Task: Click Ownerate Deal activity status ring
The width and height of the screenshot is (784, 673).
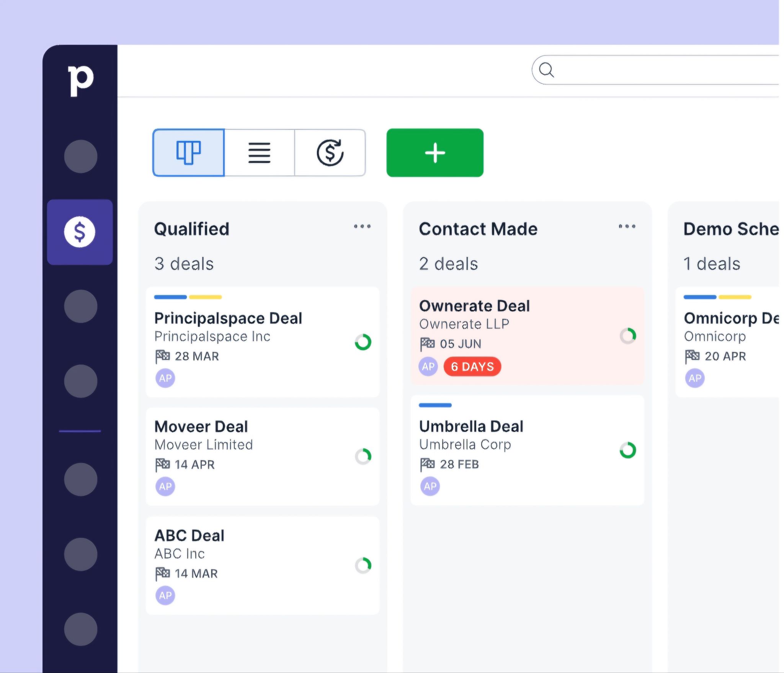Action: click(628, 336)
